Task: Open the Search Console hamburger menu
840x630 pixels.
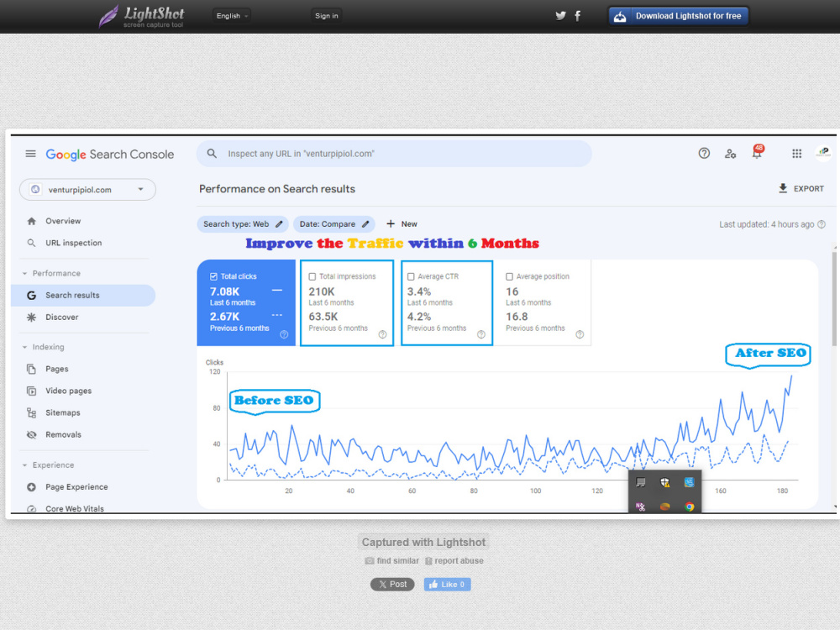Action: (x=30, y=154)
